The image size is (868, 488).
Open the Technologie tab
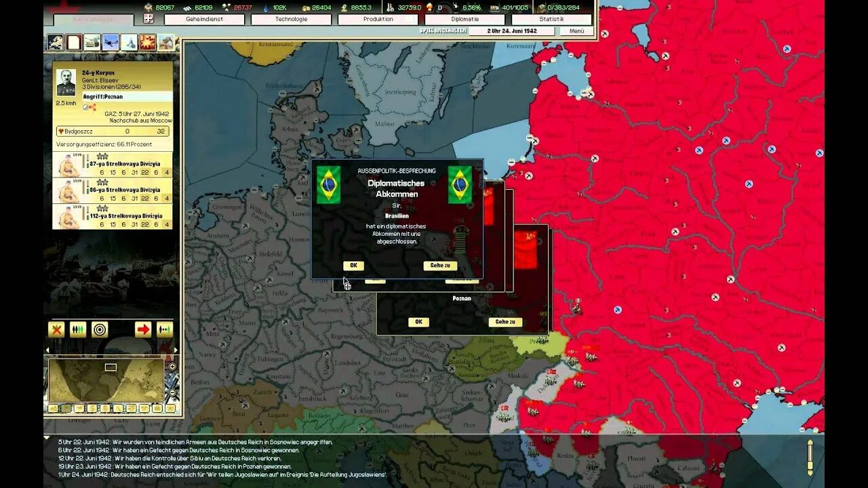291,19
